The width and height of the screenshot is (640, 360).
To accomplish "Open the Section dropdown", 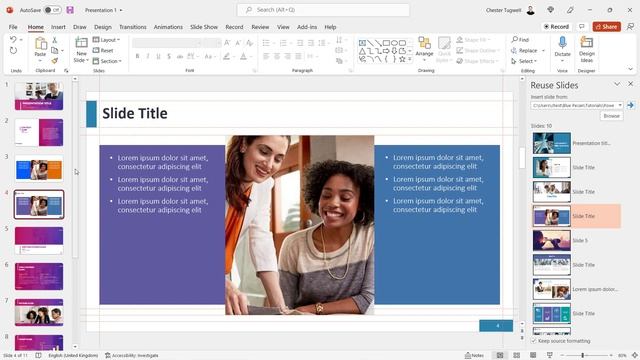I will pyautogui.click(x=107, y=61).
